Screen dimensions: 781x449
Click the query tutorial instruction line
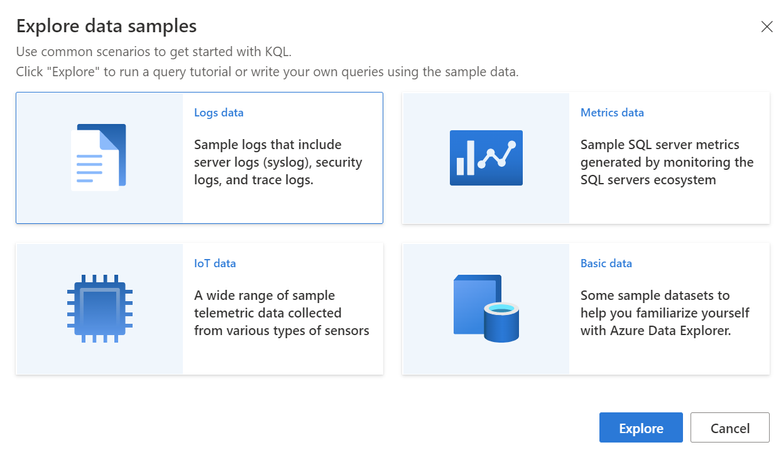click(x=267, y=72)
